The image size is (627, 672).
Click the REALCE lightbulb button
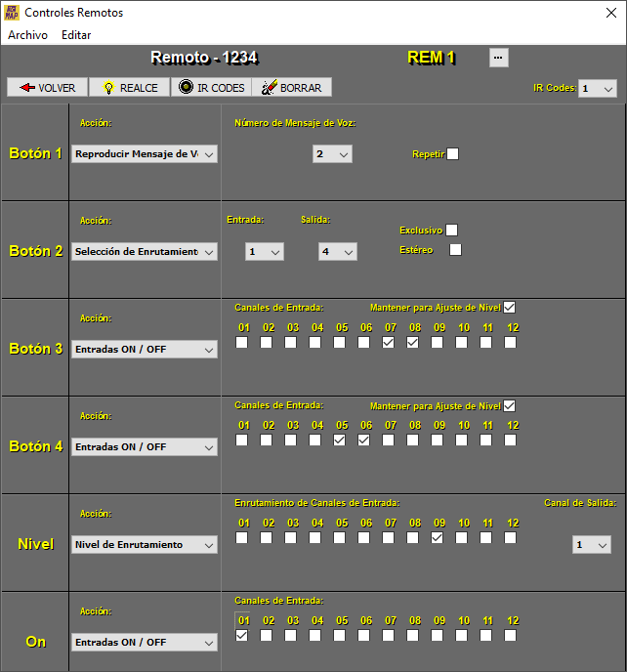[130, 87]
